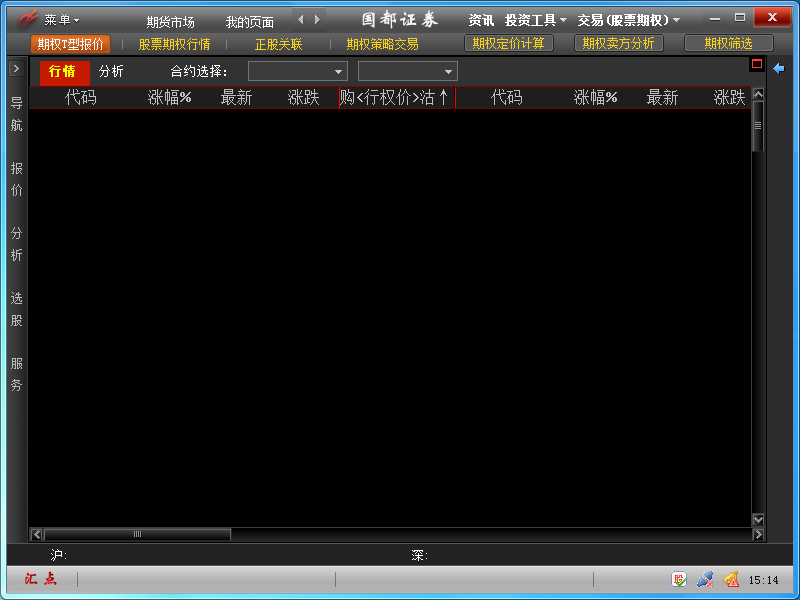Screen dimensions: 800x600
Task: Click the page-right arrow beside 我的页面
Action: pos(318,20)
